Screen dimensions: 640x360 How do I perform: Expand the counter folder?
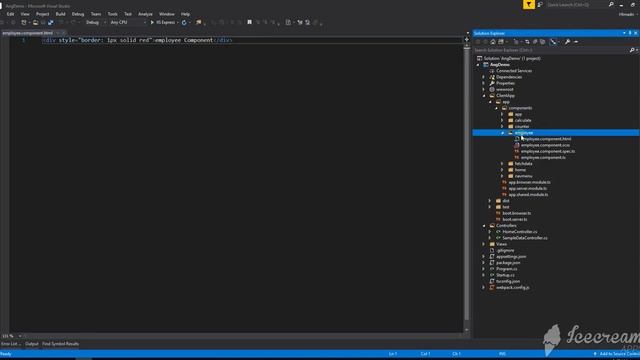502,127
